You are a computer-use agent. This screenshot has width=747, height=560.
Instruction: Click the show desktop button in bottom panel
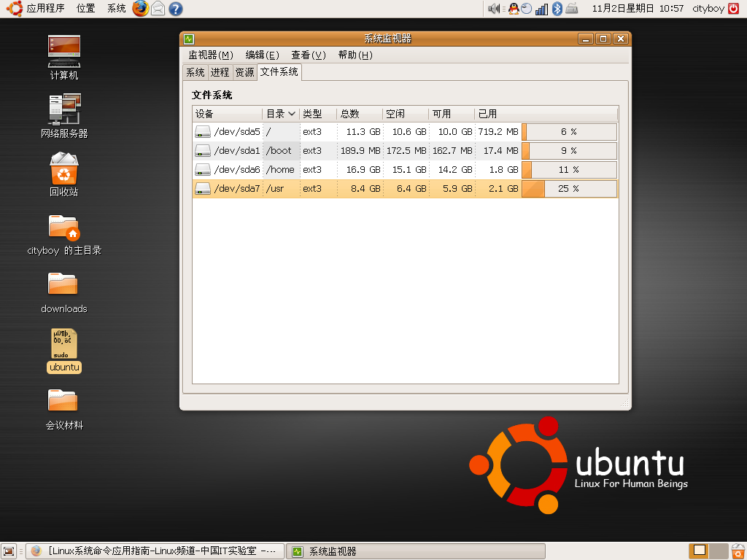click(9, 551)
